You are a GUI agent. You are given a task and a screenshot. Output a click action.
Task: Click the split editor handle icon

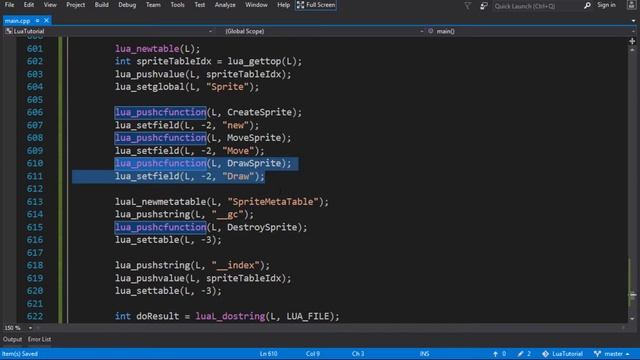point(632,41)
